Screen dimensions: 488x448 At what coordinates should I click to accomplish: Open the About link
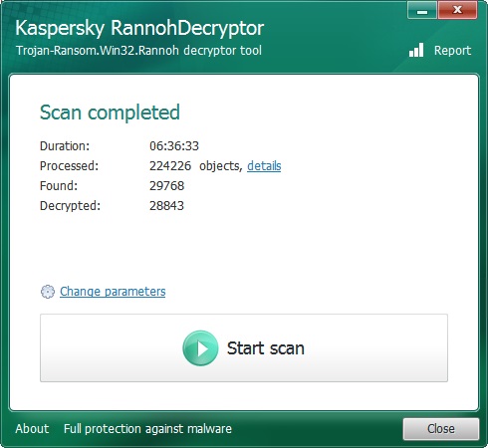[x=32, y=428]
